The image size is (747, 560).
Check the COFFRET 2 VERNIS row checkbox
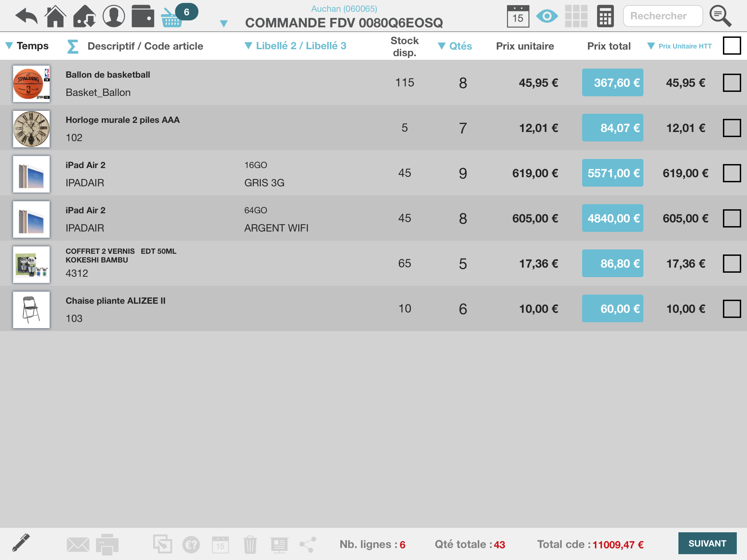732,264
